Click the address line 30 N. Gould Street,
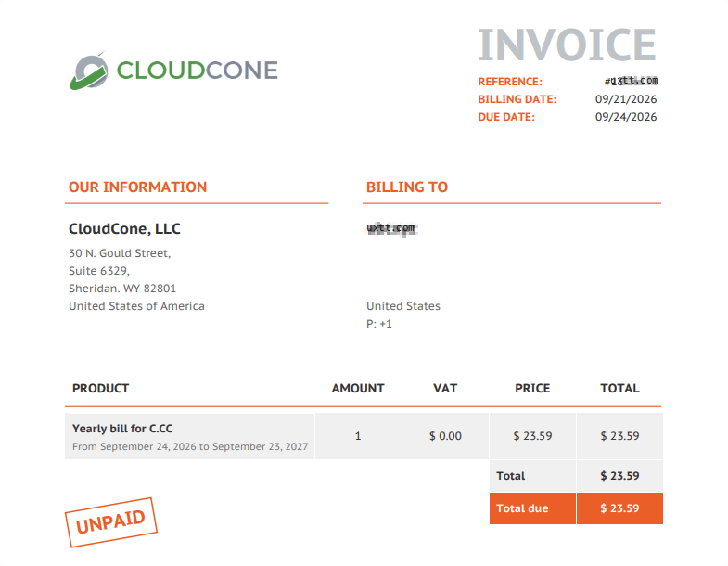The height and width of the screenshot is (566, 728). pos(120,253)
